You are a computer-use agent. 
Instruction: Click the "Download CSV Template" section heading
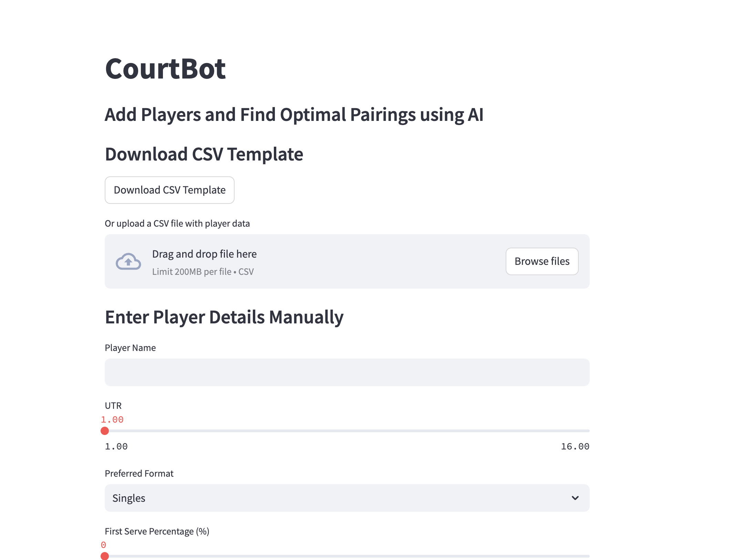(204, 154)
